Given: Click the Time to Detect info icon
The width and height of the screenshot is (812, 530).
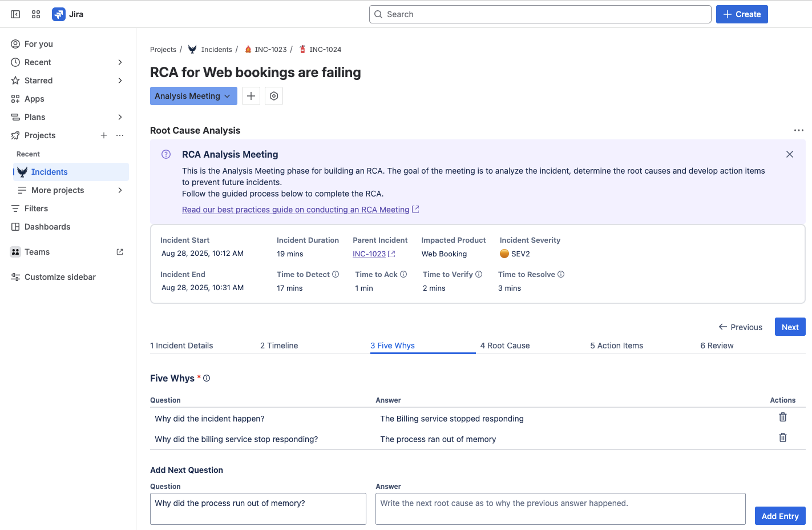Looking at the screenshot, I should [x=336, y=275].
